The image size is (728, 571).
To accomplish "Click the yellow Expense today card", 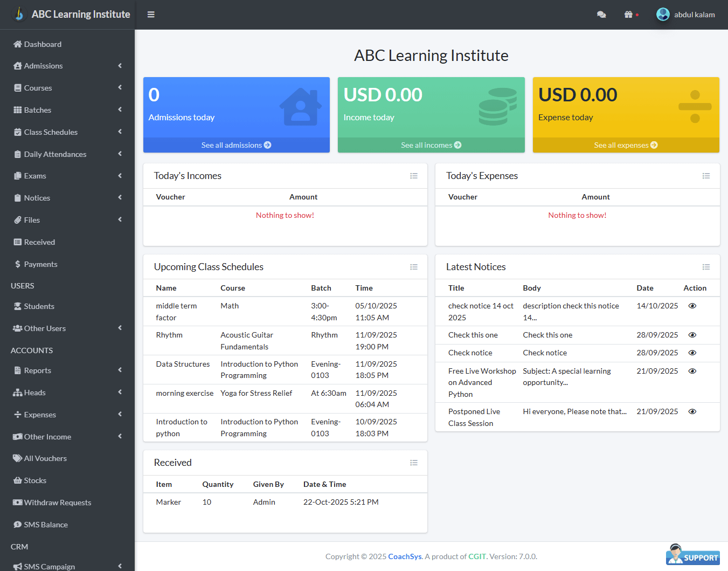I will point(626,107).
